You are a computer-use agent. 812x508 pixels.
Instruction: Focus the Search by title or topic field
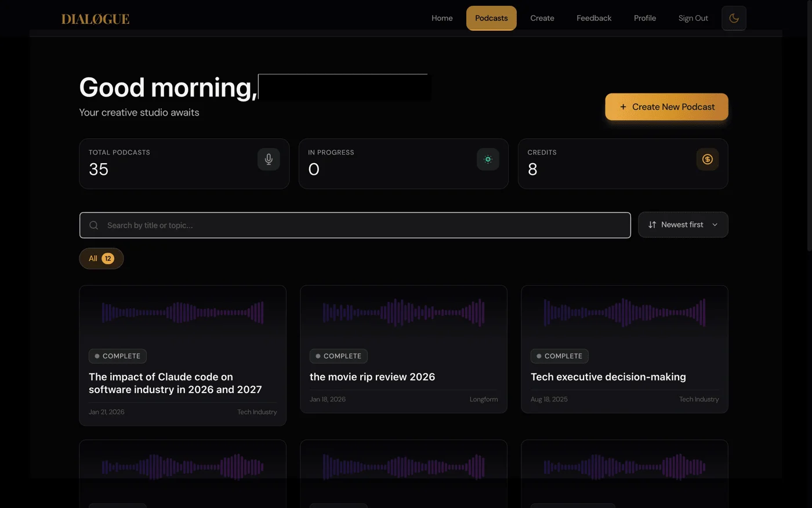click(x=365, y=225)
